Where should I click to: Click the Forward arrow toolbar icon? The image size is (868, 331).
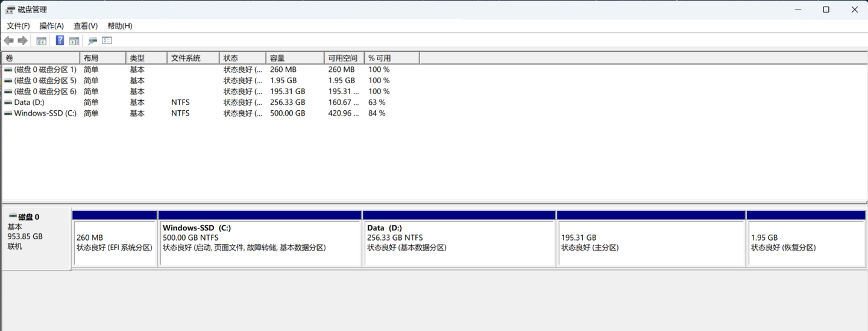[x=23, y=40]
